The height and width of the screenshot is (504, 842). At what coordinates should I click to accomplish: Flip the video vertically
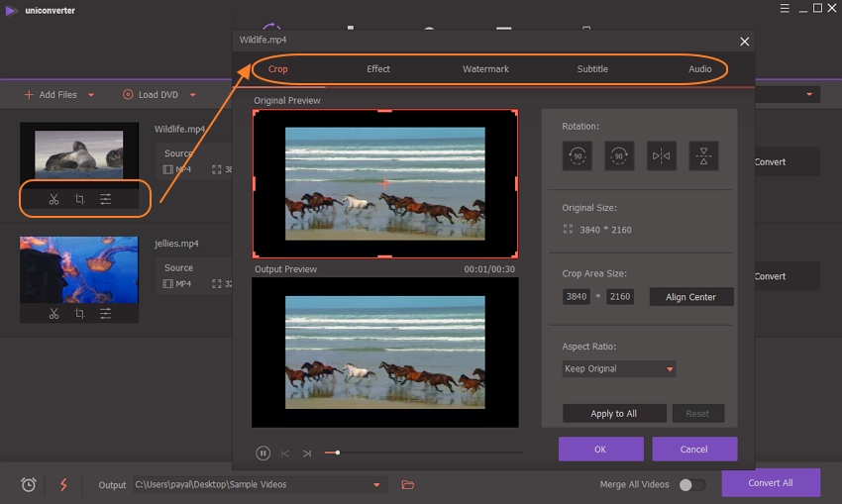(x=703, y=156)
